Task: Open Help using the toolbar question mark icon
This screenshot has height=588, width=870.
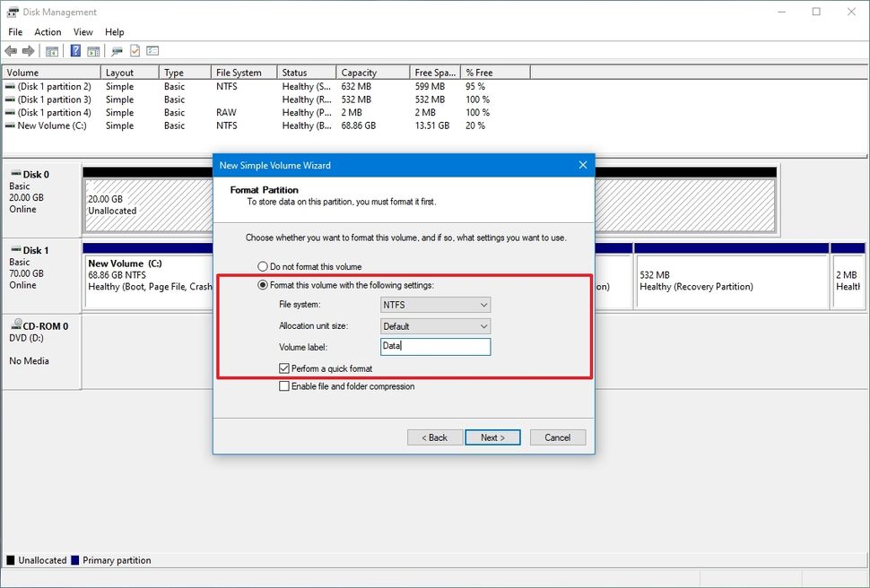Action: [x=75, y=50]
